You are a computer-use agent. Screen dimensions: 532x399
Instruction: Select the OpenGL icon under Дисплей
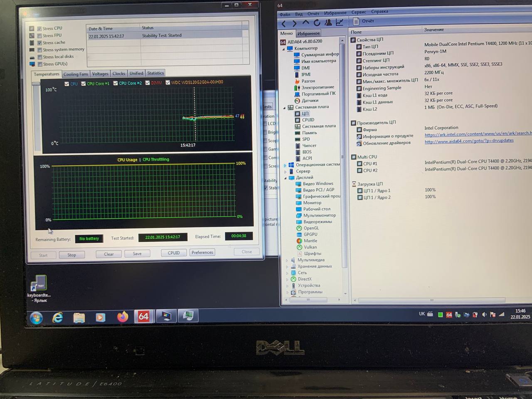coord(299,228)
